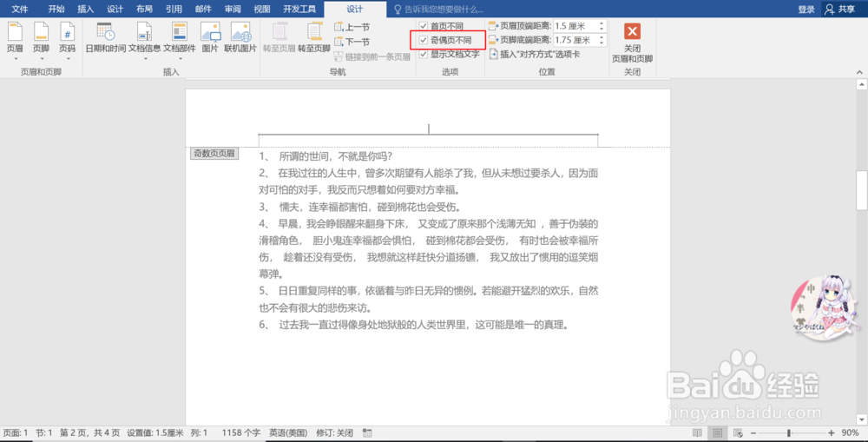Click 链接到前一条页眉 link to previous
Screen dimensions: 868x442
tap(372, 56)
